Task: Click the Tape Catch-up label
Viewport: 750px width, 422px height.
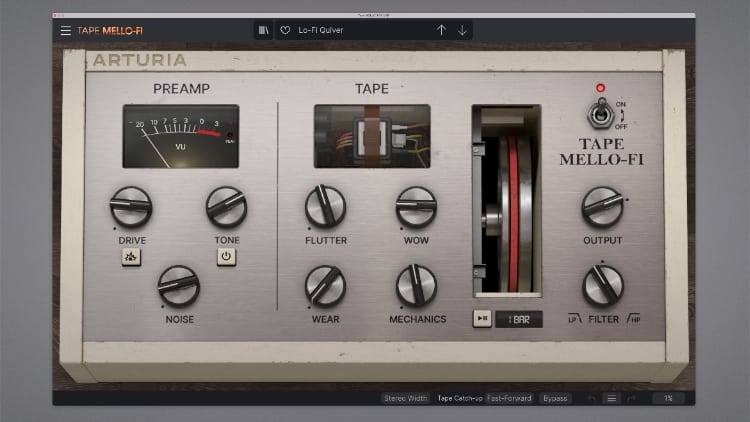Action: pyautogui.click(x=460, y=398)
